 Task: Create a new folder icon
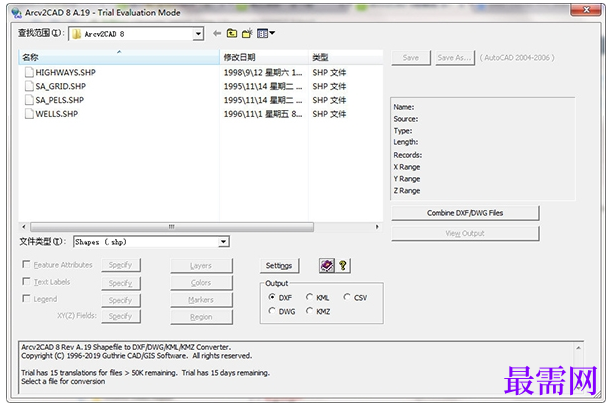[247, 33]
